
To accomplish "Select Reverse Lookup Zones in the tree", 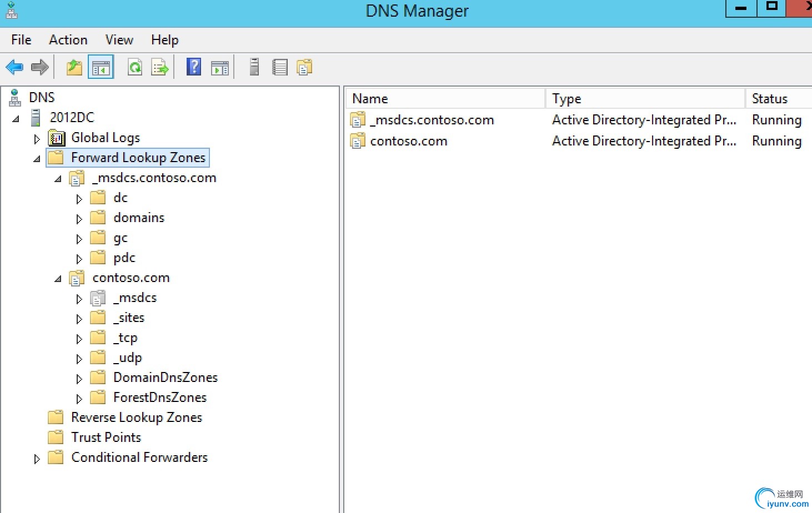I will [x=137, y=418].
